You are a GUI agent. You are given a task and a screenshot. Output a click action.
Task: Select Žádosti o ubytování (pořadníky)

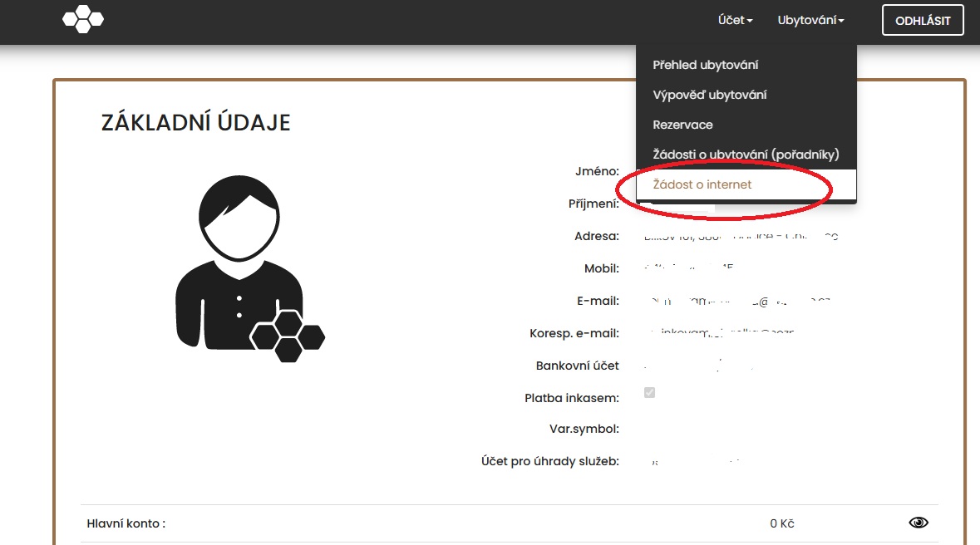pos(746,155)
